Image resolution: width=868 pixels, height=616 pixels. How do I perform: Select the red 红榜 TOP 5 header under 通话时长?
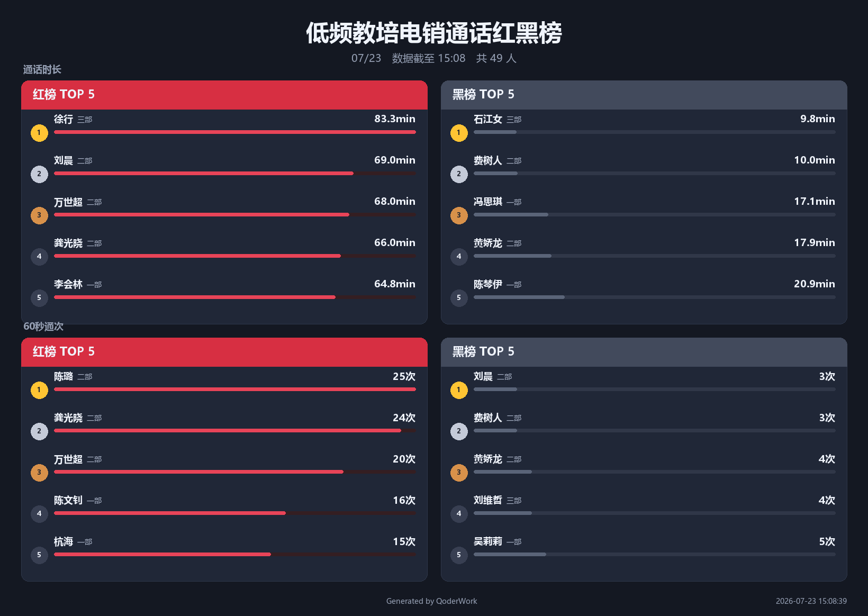click(224, 95)
